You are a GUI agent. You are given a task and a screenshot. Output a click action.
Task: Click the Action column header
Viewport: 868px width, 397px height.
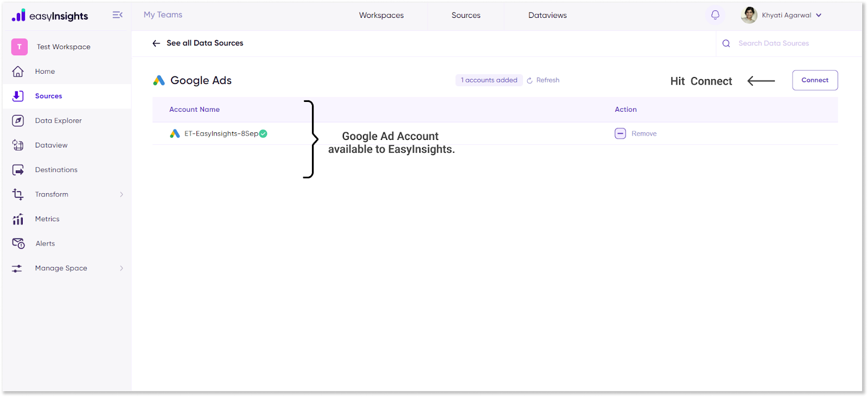[x=626, y=110]
